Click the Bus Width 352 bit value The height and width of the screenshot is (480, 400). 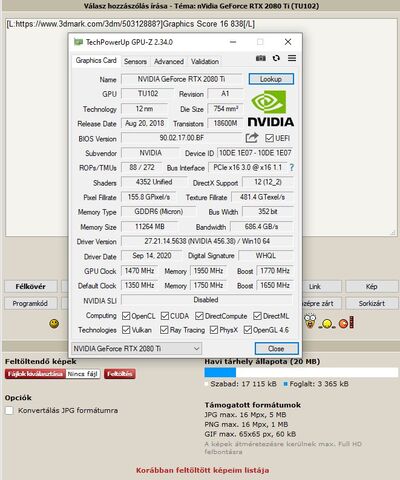(x=268, y=212)
